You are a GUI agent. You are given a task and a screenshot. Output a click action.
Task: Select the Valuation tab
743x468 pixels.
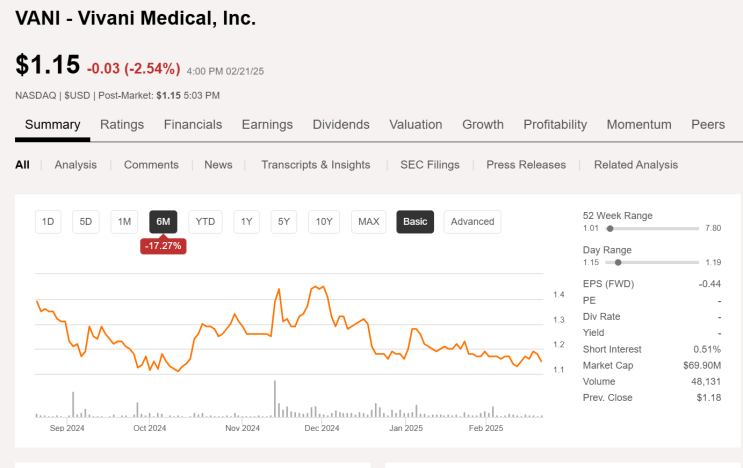(x=416, y=125)
